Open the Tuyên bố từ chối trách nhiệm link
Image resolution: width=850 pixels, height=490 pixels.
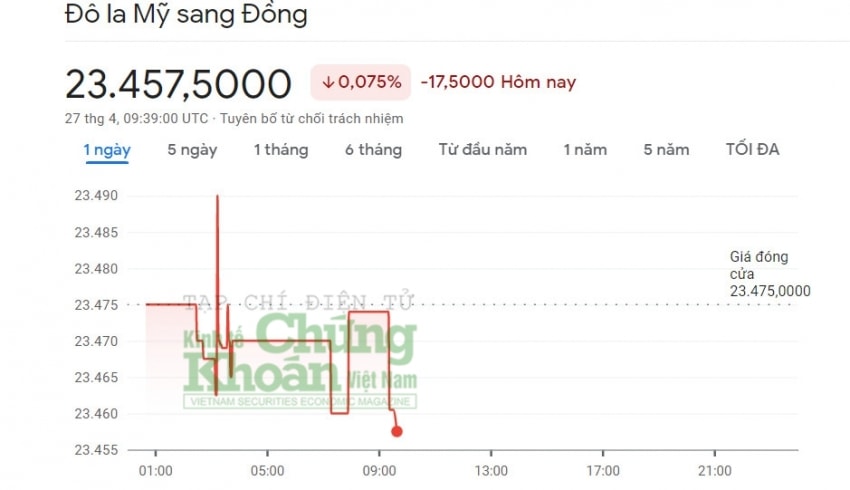coord(312,119)
